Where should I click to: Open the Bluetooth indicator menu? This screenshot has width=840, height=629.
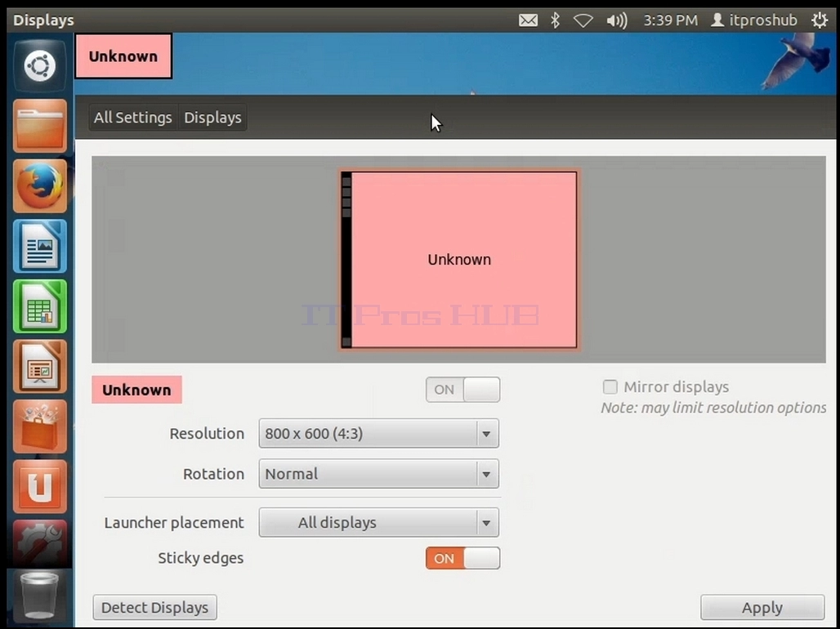[556, 20]
